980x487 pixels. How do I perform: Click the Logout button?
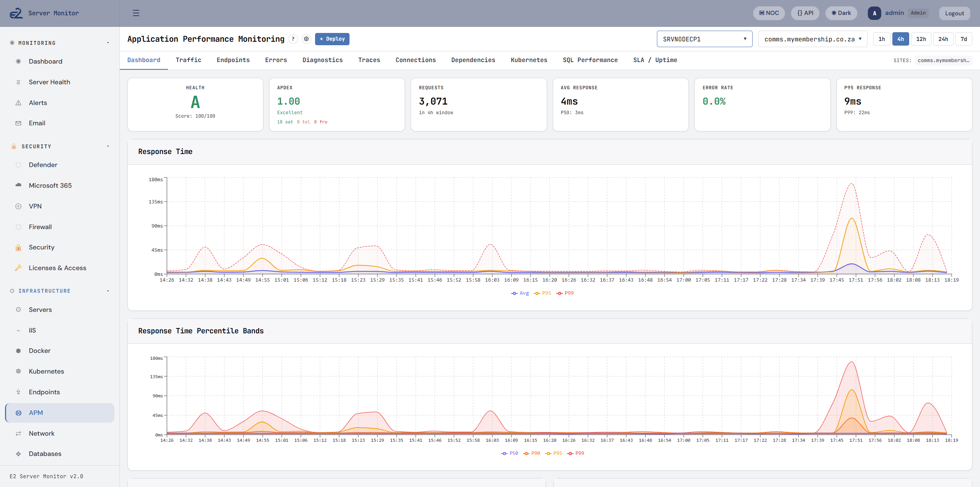pos(955,13)
